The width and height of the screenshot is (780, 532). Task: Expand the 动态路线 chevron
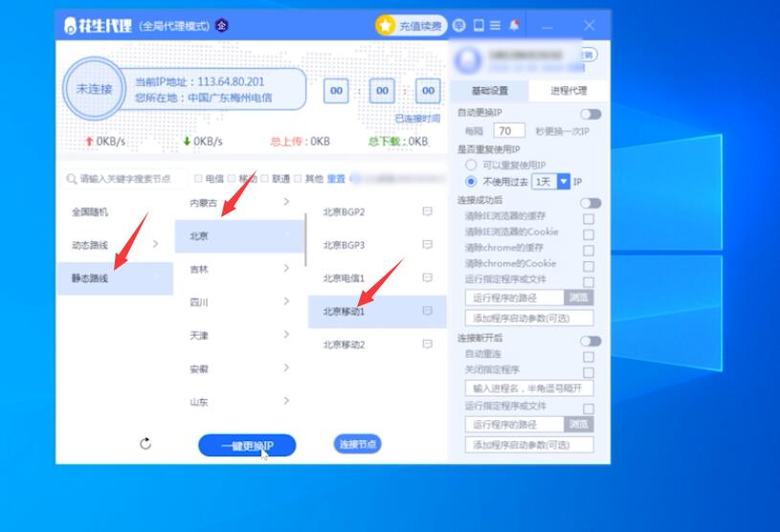[x=156, y=244]
